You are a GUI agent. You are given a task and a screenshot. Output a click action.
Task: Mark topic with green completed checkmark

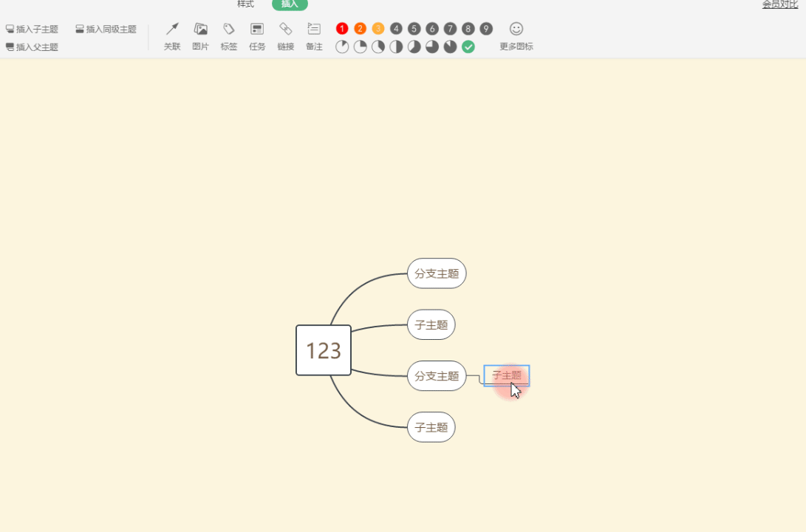(x=468, y=47)
